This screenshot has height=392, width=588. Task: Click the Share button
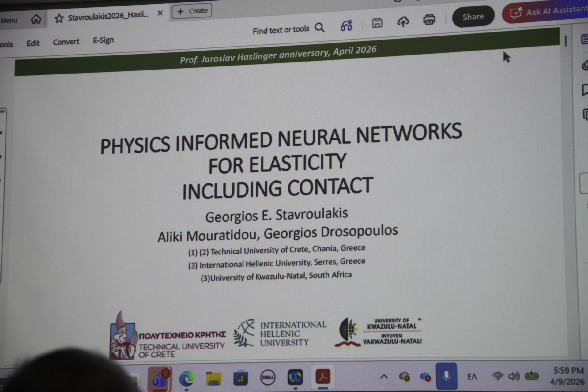click(473, 17)
